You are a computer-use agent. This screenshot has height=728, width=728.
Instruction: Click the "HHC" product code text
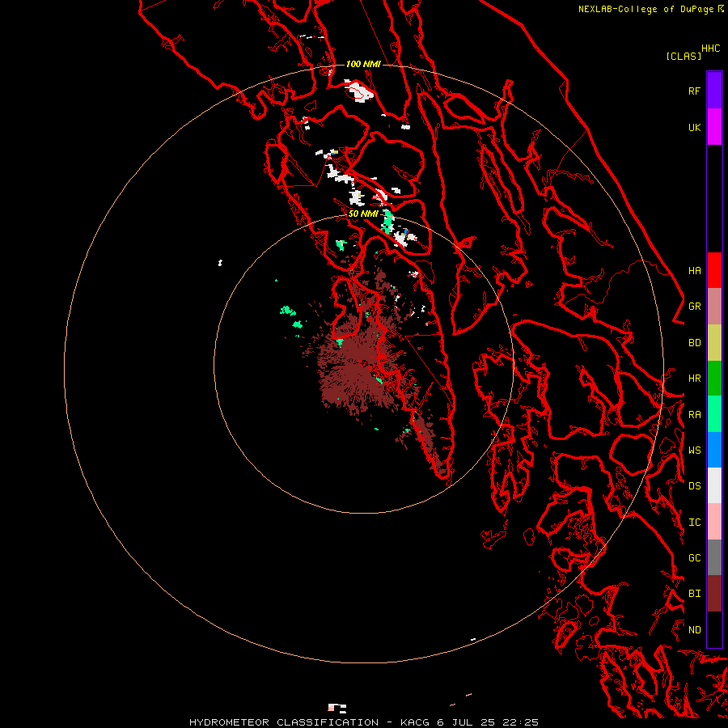(710, 49)
